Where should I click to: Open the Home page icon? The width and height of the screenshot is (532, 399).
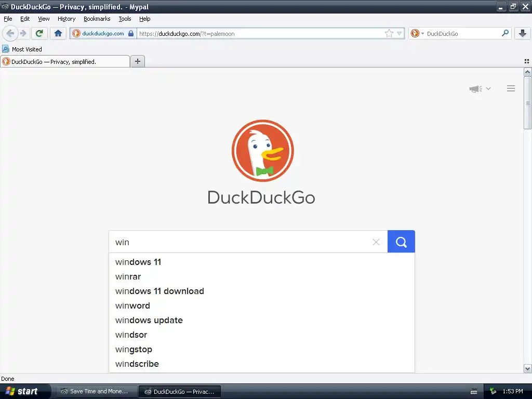coord(58,33)
